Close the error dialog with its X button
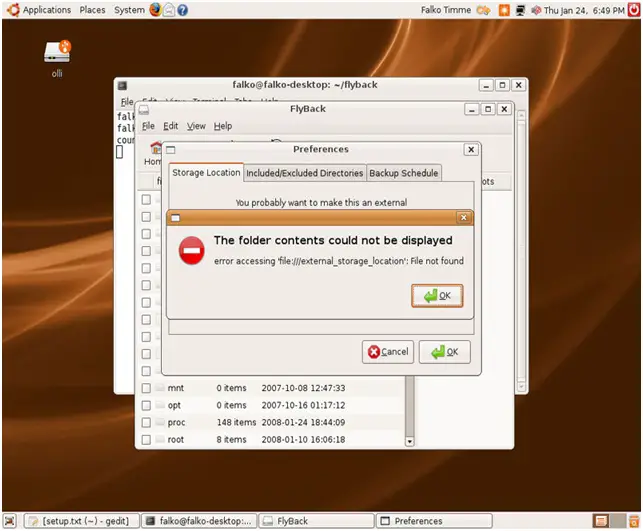643x531 pixels. coord(463,217)
